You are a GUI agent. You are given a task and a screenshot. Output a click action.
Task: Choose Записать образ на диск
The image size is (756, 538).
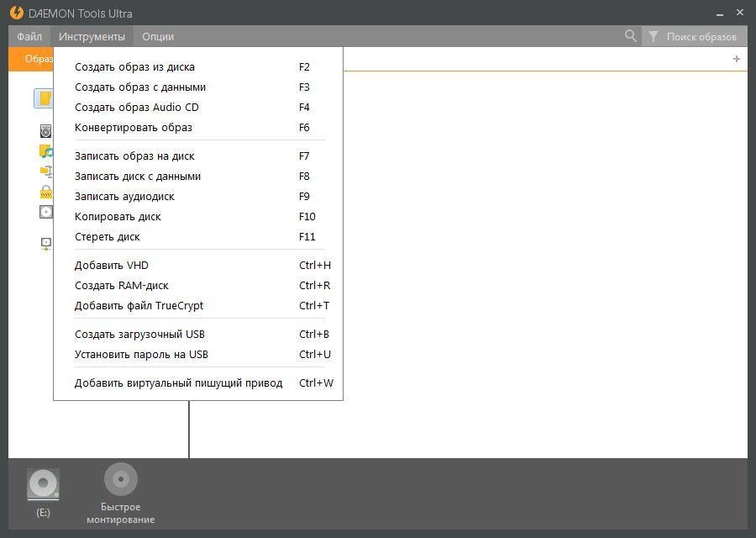pos(198,156)
